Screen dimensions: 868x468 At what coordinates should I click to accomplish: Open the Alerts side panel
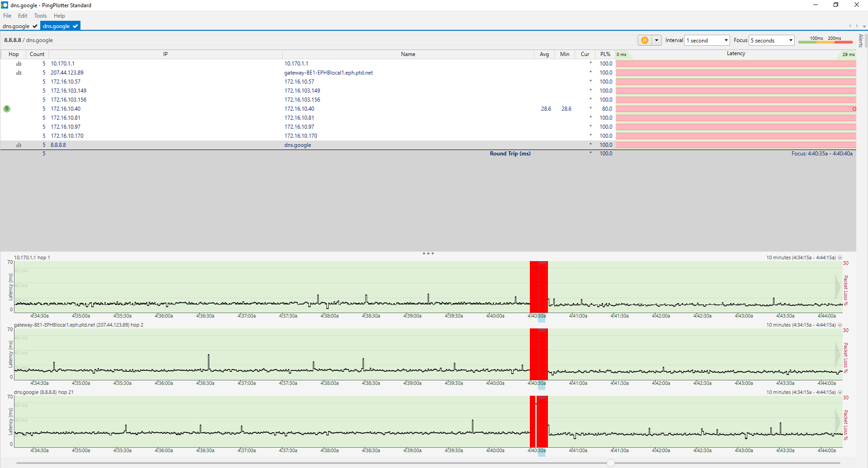point(861,41)
